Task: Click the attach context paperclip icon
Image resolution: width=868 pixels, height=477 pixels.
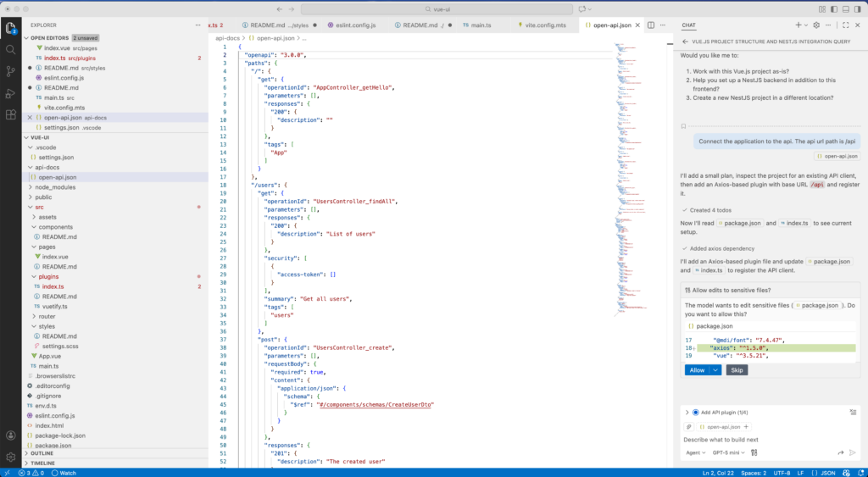Action: coord(687,426)
